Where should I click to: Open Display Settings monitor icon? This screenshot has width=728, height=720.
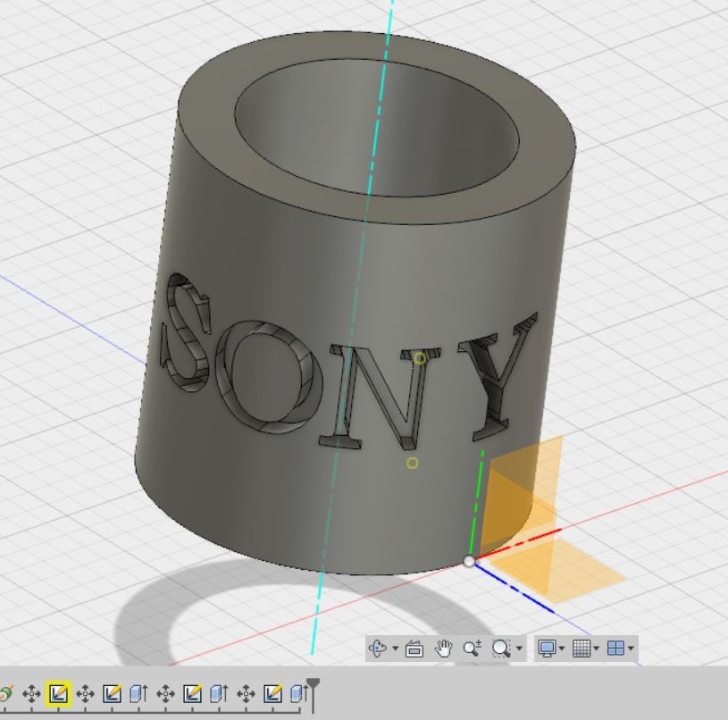click(547, 648)
